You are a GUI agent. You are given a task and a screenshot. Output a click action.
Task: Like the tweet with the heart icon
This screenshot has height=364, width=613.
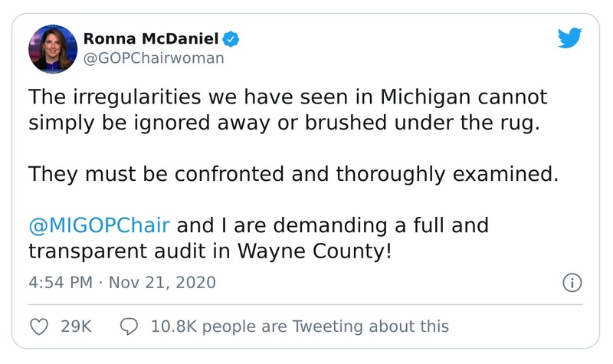[38, 326]
